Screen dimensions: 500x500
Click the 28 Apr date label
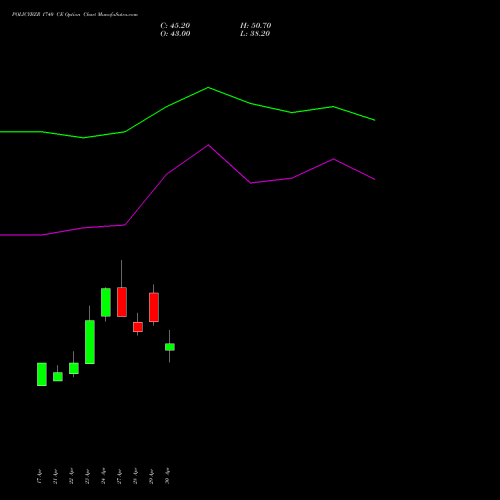136,476
